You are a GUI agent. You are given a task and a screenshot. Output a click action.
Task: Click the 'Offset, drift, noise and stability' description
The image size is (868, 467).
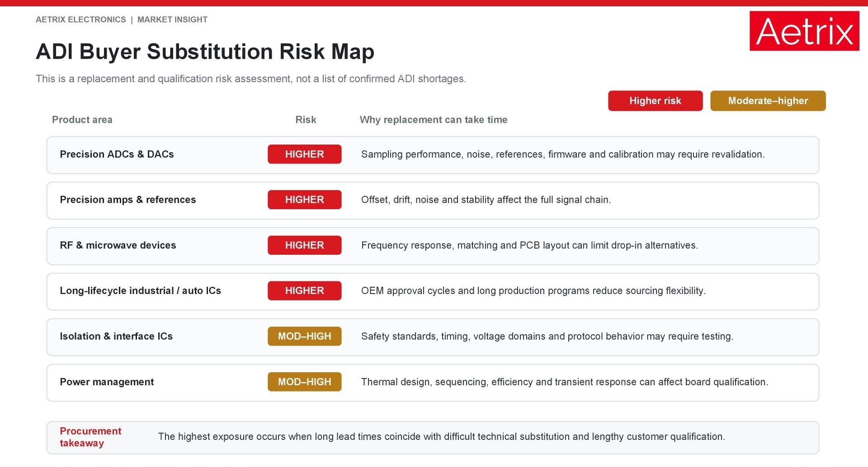[486, 200]
